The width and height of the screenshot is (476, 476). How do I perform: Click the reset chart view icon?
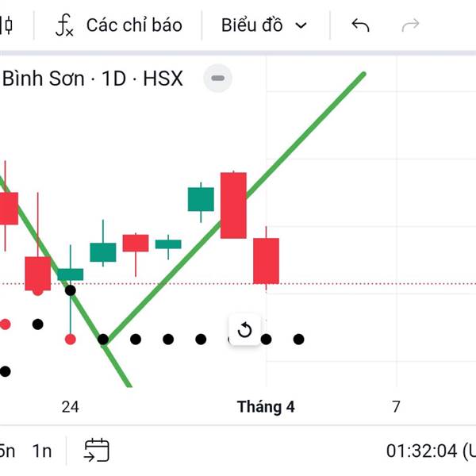tap(244, 330)
